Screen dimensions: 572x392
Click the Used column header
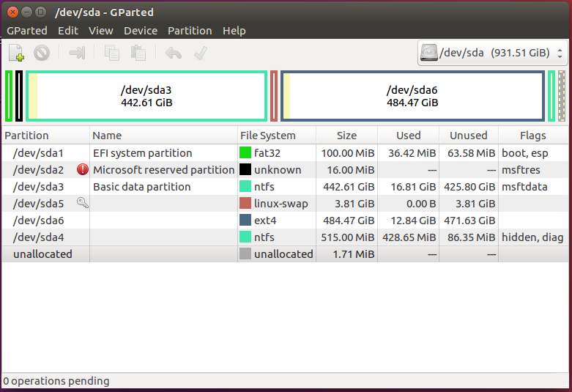409,136
